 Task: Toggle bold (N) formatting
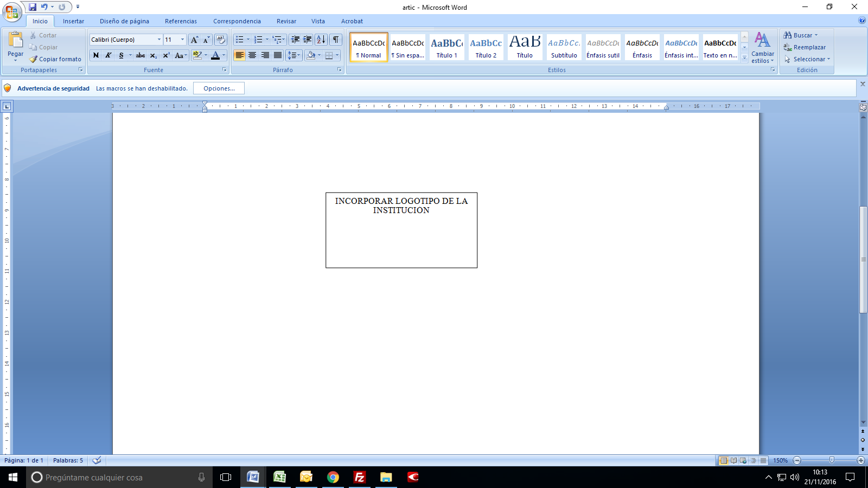point(96,55)
